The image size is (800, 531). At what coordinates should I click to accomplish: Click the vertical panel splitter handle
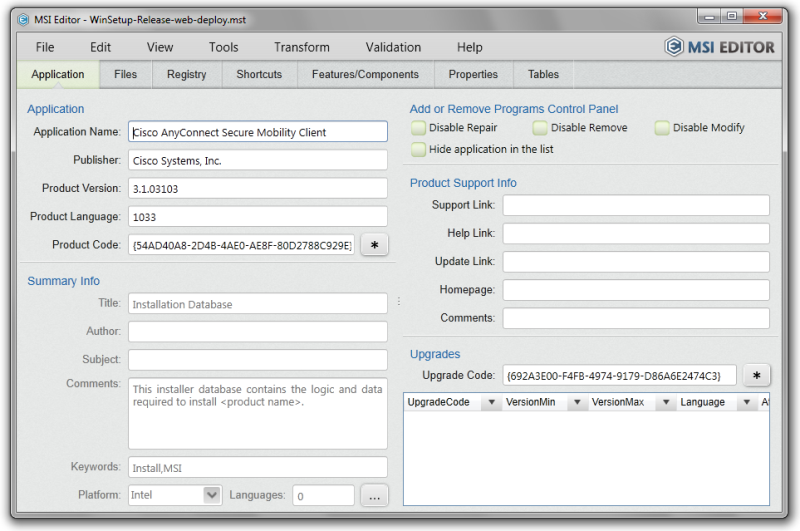coord(398,301)
